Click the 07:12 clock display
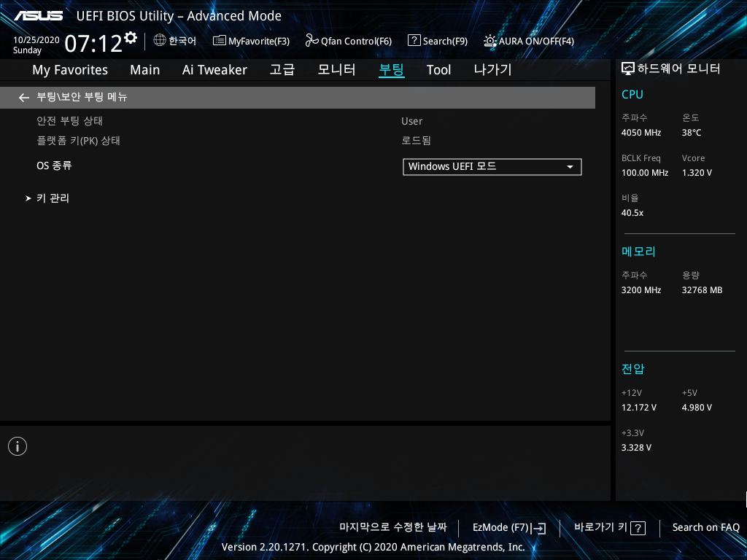This screenshot has width=747, height=560. (x=93, y=44)
